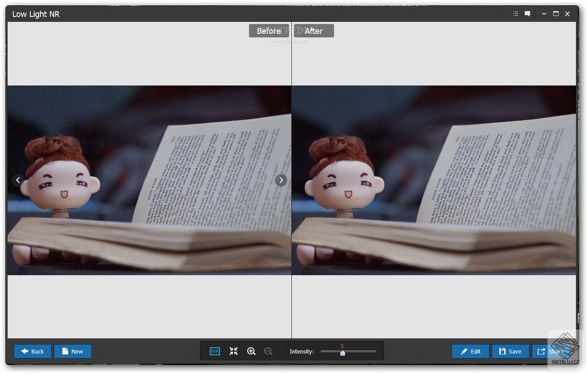Open the menu list icon in title bar
Image resolution: width=588 pixels, height=374 pixels.
[515, 14]
